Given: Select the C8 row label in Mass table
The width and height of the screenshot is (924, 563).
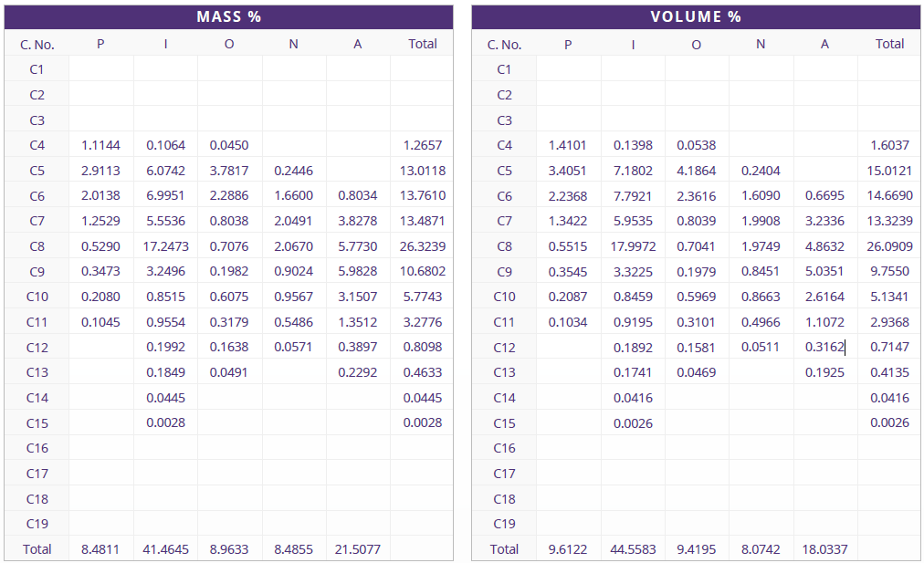Looking at the screenshot, I should (x=37, y=246).
